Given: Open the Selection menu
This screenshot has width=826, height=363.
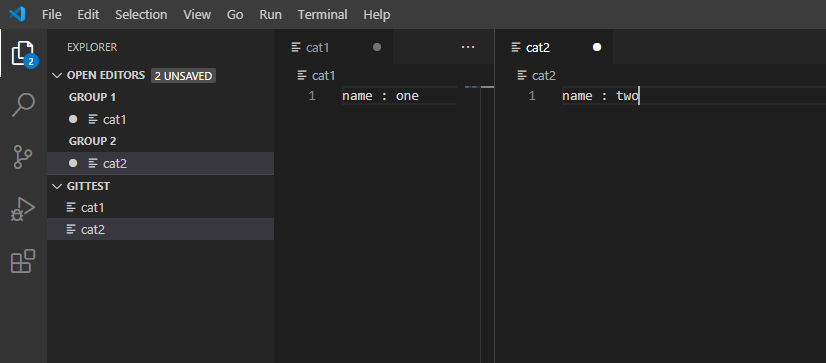Looking at the screenshot, I should [141, 14].
